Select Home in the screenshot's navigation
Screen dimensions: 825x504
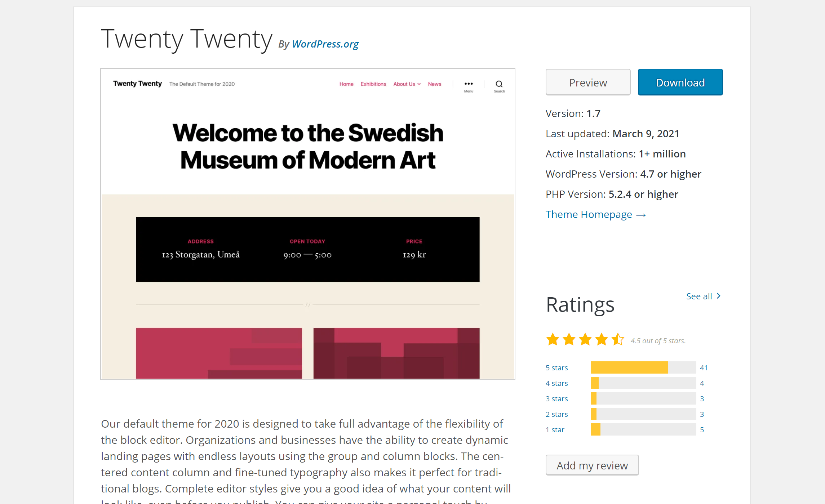click(x=346, y=84)
